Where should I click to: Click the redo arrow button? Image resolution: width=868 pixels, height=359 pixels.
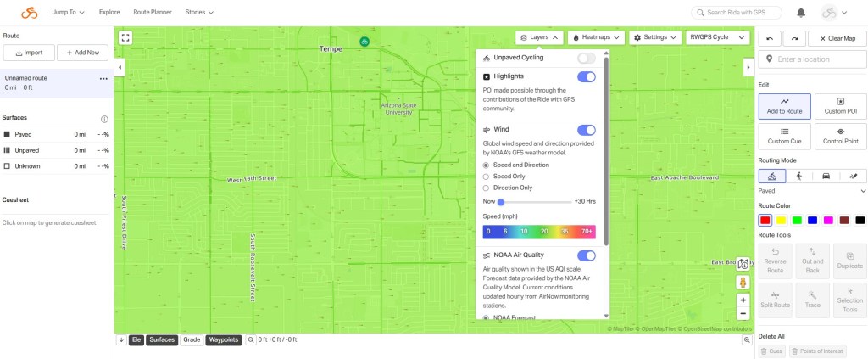click(794, 38)
